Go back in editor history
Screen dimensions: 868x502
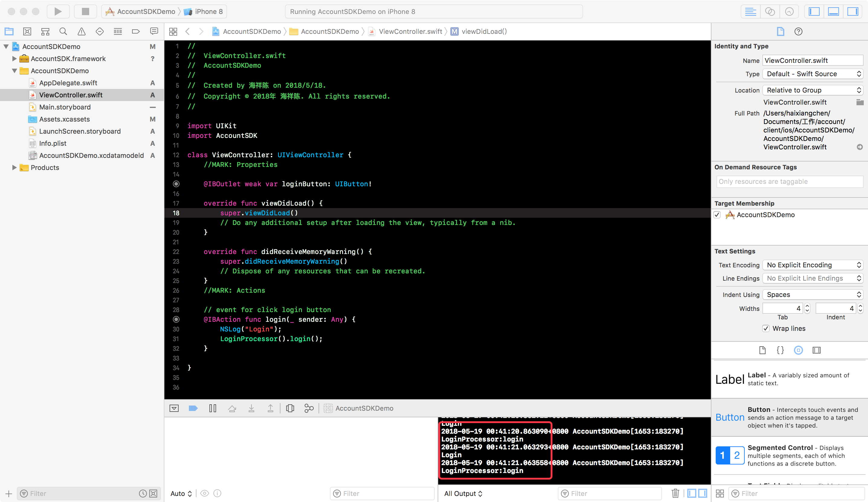coord(187,31)
